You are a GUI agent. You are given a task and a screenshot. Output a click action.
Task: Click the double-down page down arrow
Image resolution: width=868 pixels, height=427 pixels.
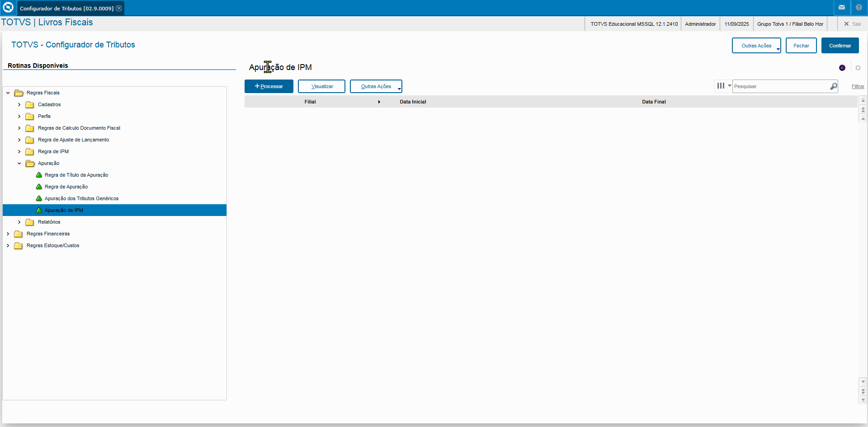coord(863,391)
